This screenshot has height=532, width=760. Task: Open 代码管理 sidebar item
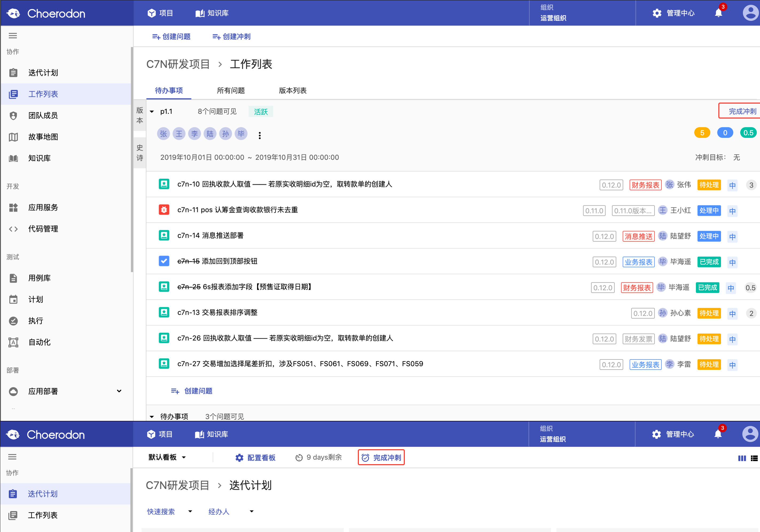coord(66,229)
